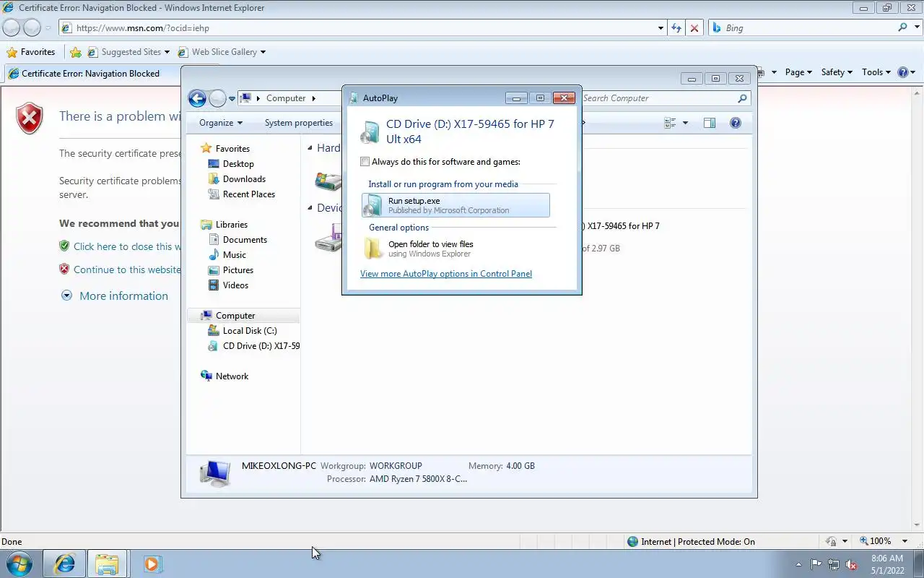Viewport: 924px width, 578px height.
Task: Open the Explorer recent locations dropdown
Action: 232,98
